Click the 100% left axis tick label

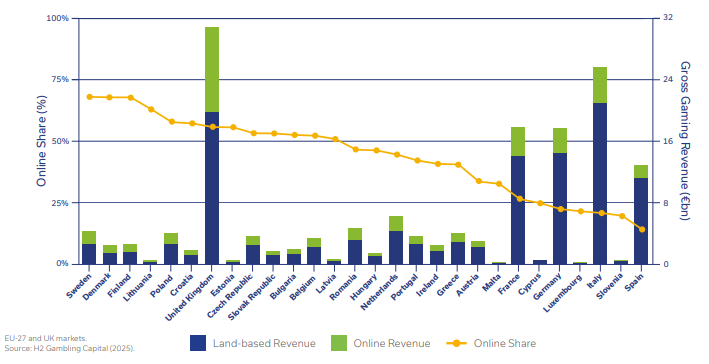(57, 19)
